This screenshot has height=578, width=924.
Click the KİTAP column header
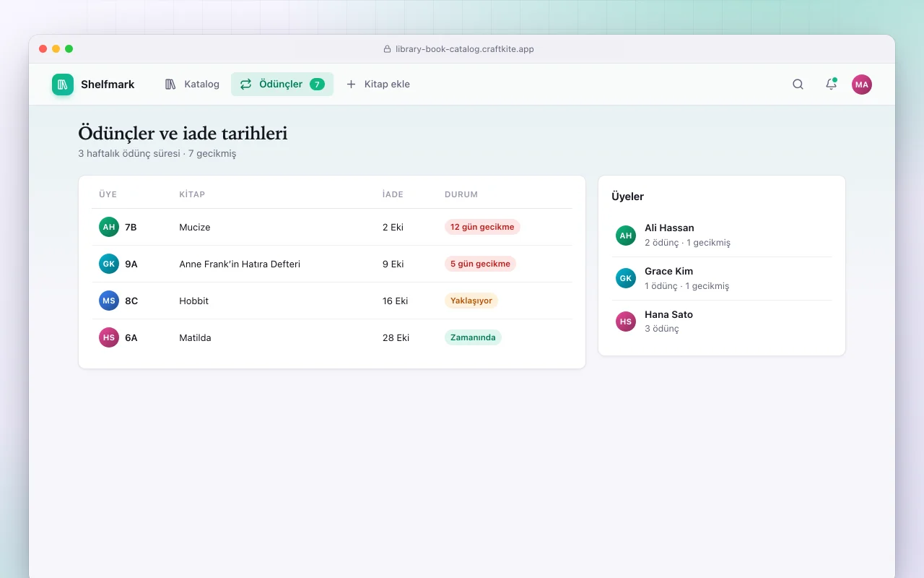[192, 194]
